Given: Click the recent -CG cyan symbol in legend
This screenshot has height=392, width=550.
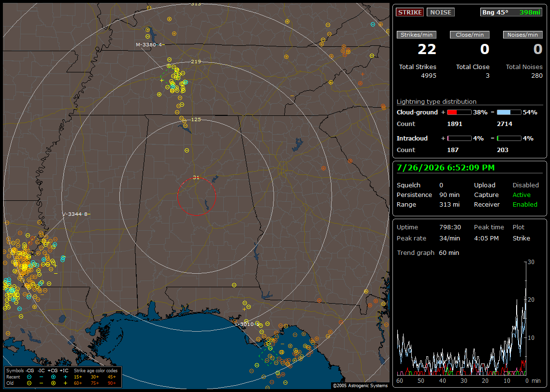Looking at the screenshot, I should click(x=29, y=377).
